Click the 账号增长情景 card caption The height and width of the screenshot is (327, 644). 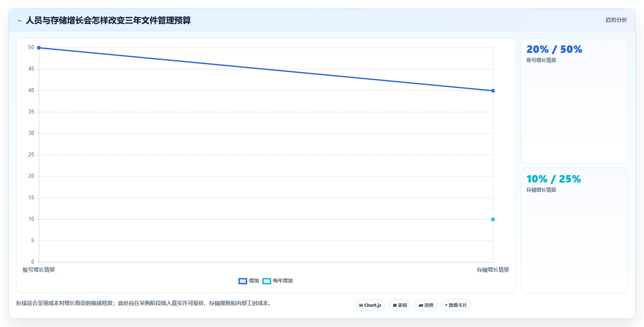click(541, 60)
